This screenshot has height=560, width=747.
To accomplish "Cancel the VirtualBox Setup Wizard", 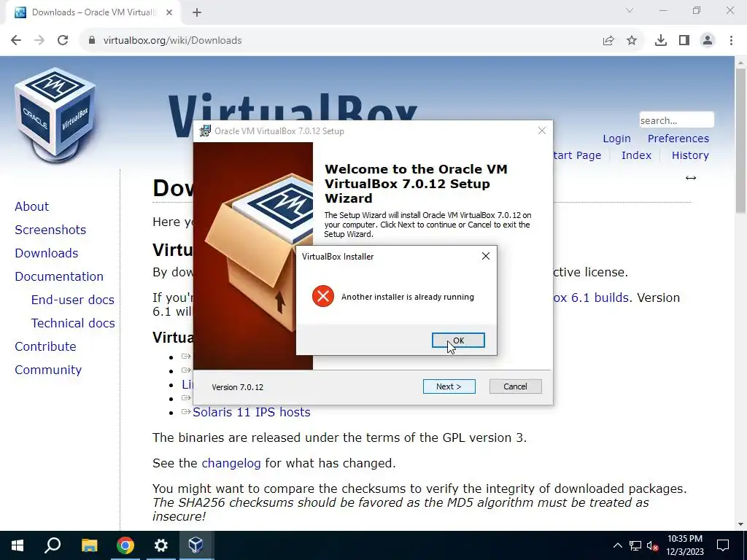I will (516, 386).
